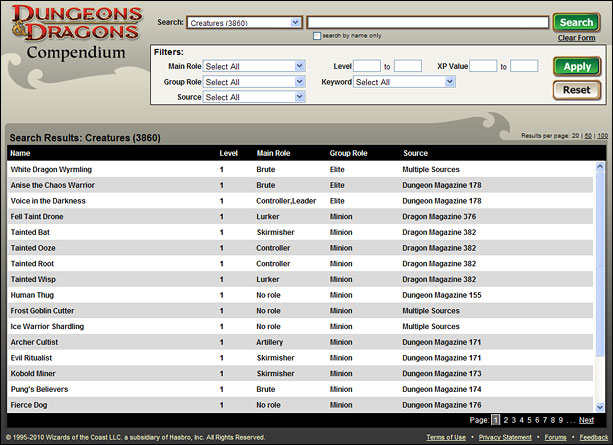Click the XP Value minimum field
Viewport: 613px width, 445px height.
click(483, 66)
